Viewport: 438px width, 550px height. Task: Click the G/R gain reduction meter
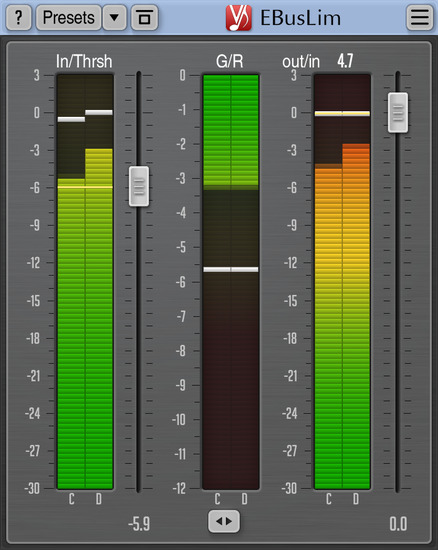coord(231,282)
